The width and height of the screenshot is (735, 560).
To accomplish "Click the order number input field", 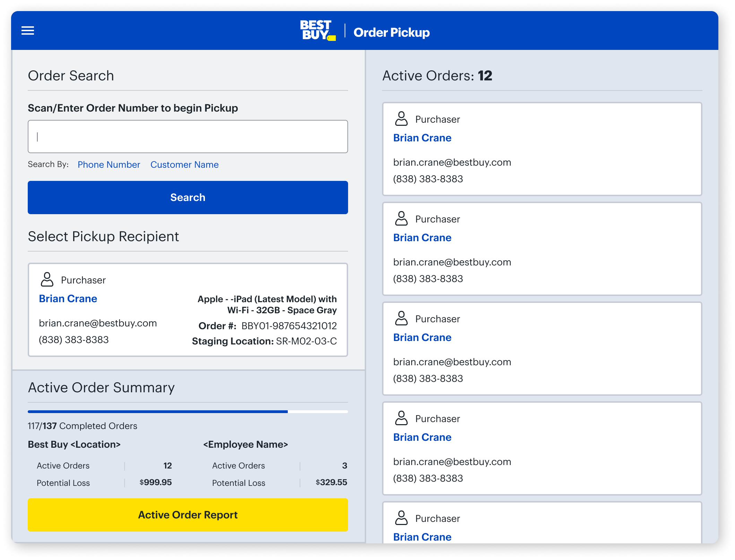I will tap(188, 137).
